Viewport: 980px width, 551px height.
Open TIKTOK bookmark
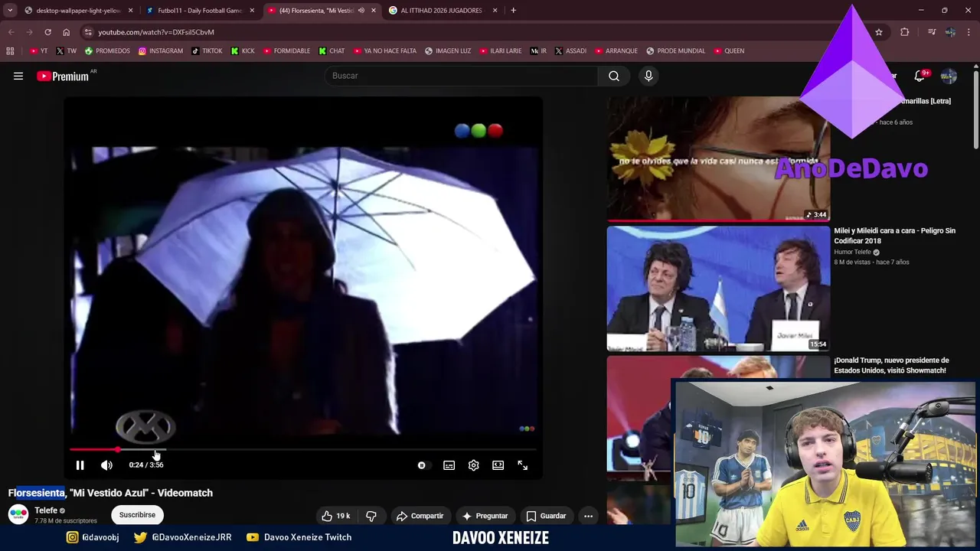207,51
